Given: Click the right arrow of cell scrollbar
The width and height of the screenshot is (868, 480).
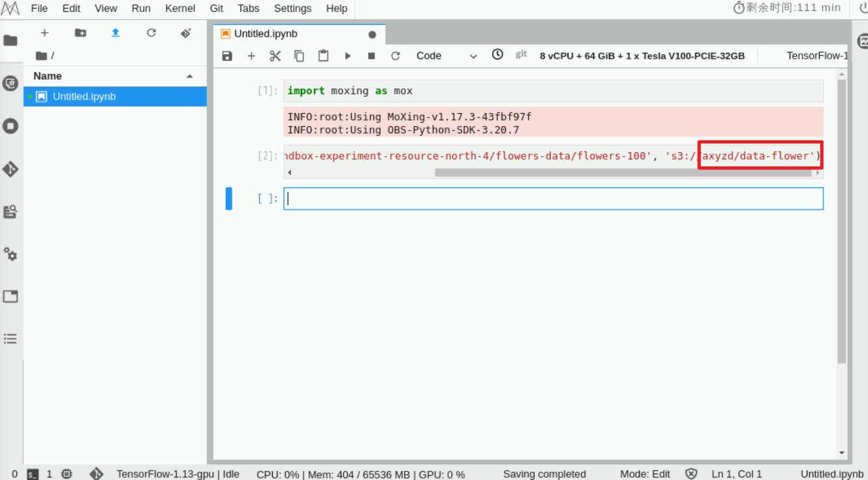Looking at the screenshot, I should coord(818,173).
